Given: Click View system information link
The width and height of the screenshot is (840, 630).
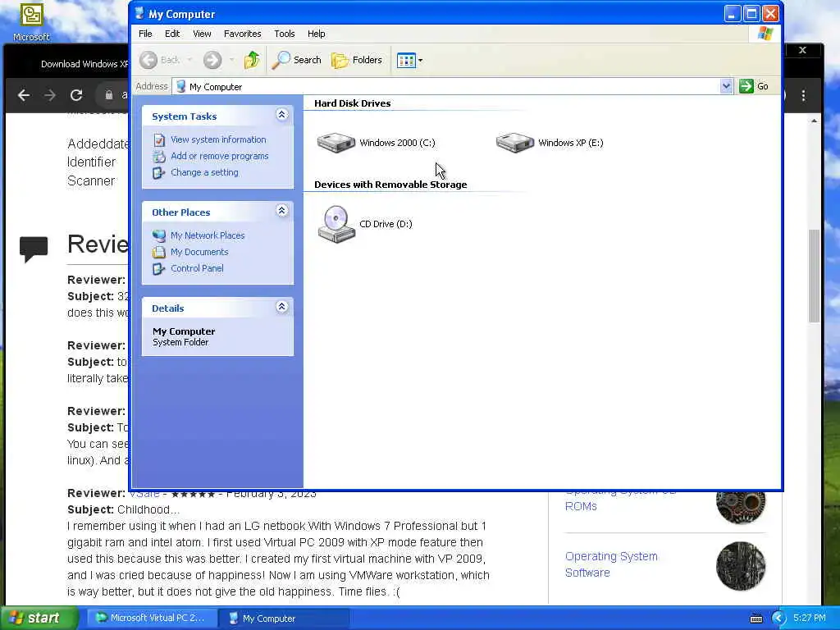Looking at the screenshot, I should 218,139.
